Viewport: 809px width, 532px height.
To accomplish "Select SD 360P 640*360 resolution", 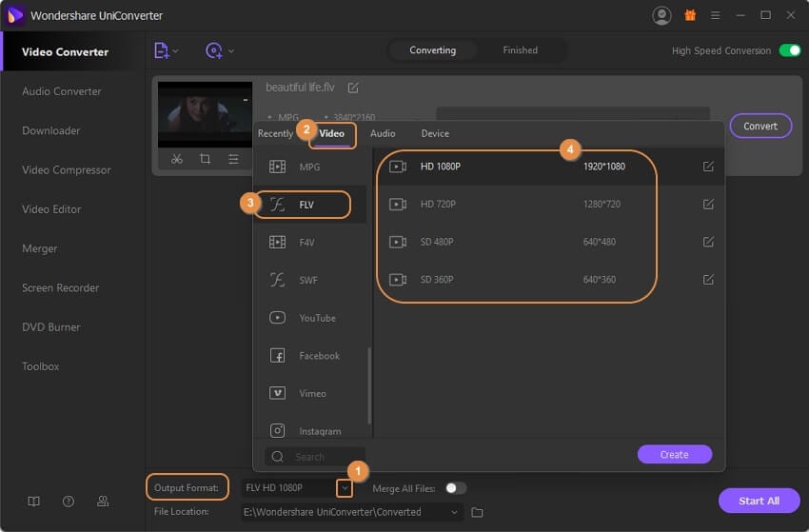I will pos(548,279).
